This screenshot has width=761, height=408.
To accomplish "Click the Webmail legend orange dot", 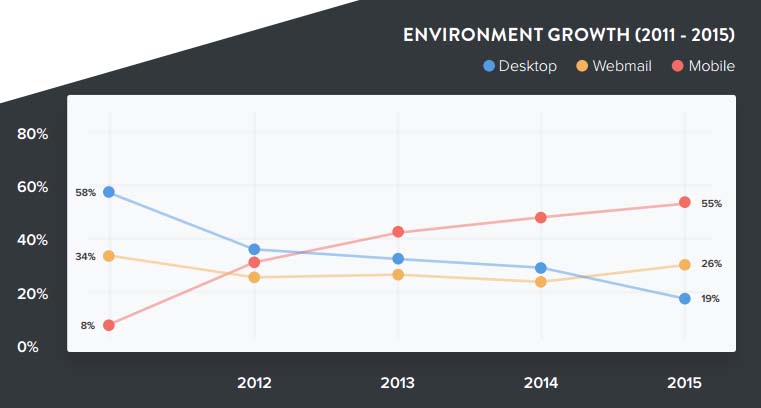I will [582, 66].
